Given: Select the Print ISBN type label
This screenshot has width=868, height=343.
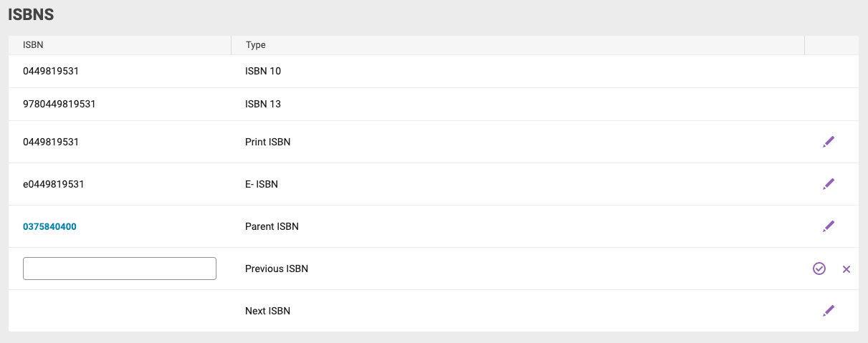Looking at the screenshot, I should pyautogui.click(x=267, y=142).
